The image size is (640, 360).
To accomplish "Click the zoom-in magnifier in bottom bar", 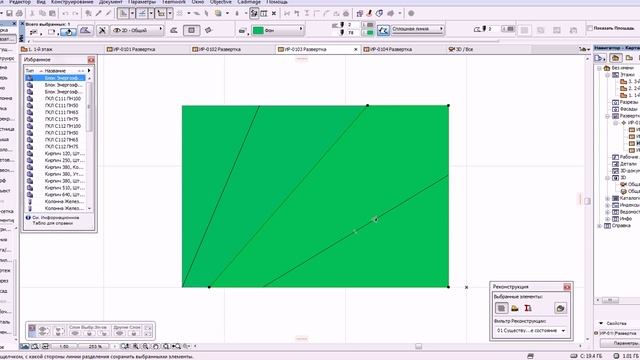I will [136, 346].
